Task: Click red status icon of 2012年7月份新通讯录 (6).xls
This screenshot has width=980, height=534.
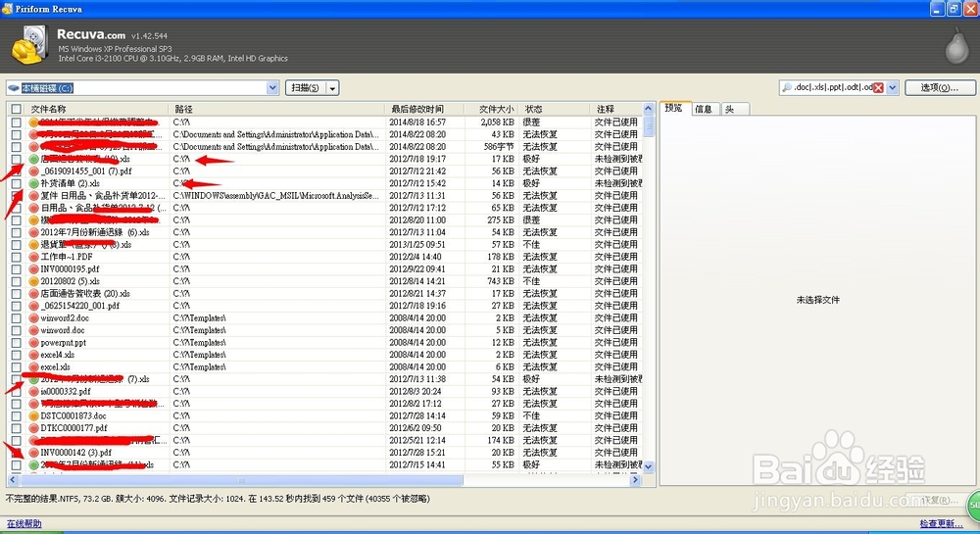Action: point(33,232)
